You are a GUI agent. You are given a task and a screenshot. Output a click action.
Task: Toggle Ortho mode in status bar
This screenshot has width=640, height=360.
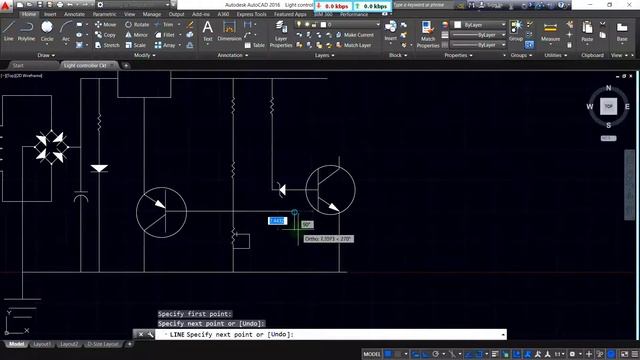[x=426, y=354]
